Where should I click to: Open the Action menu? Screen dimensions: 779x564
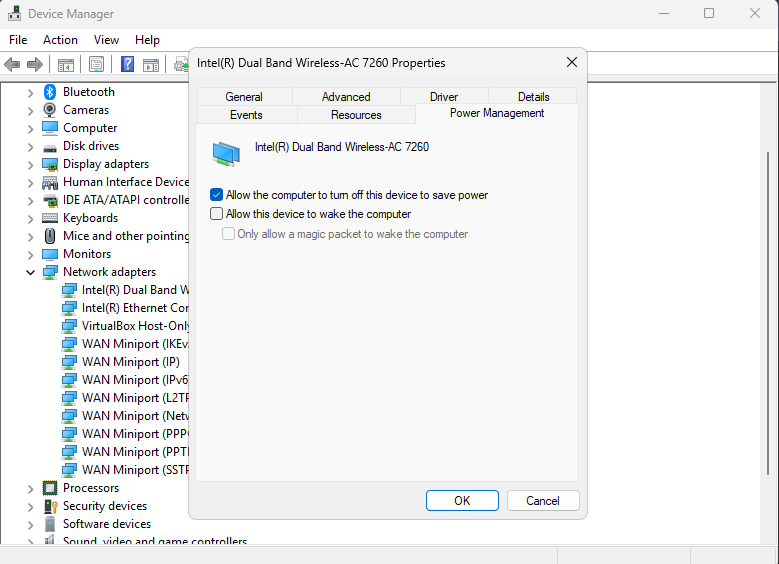[x=60, y=40]
